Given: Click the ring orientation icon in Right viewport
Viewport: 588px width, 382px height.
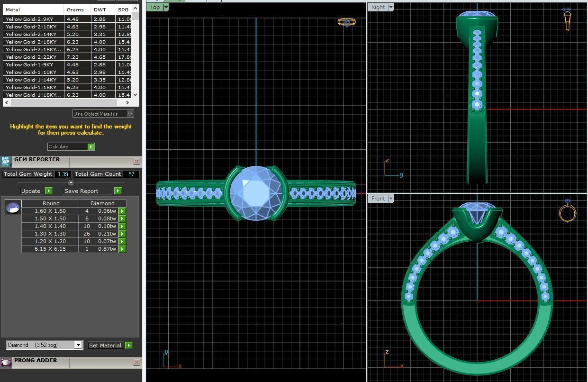Looking at the screenshot, I should (x=567, y=19).
